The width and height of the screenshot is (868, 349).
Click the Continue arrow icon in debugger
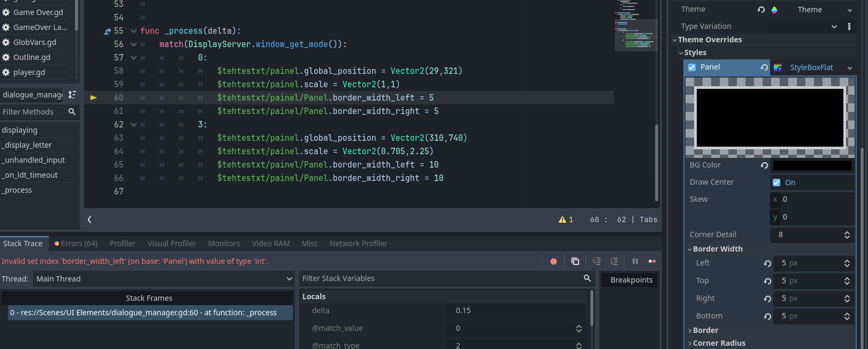(652, 261)
